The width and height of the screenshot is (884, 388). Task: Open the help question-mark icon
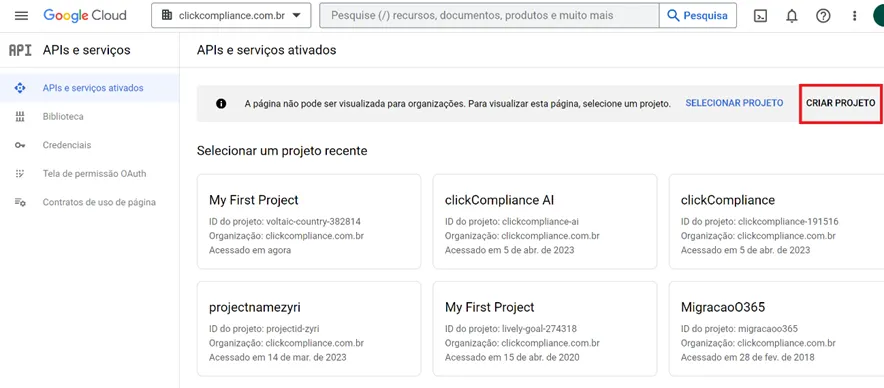point(823,16)
